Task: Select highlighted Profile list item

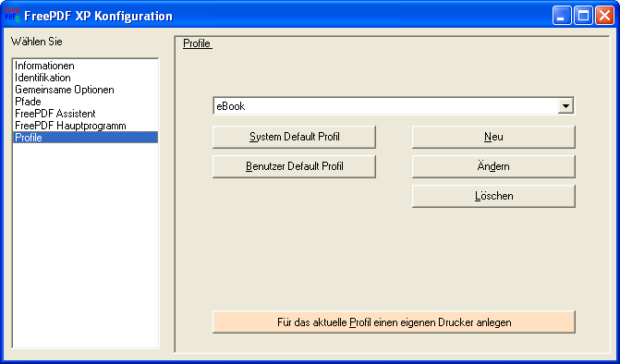Action: point(85,138)
